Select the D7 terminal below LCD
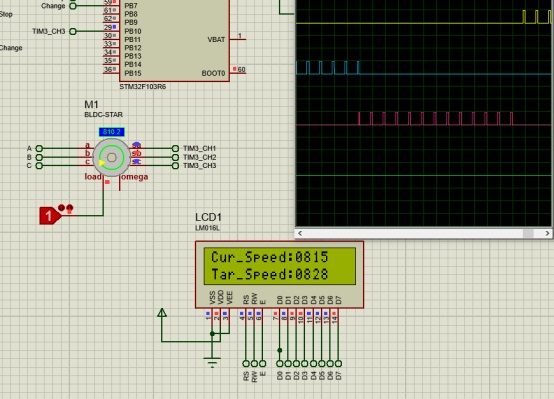 click(x=338, y=363)
